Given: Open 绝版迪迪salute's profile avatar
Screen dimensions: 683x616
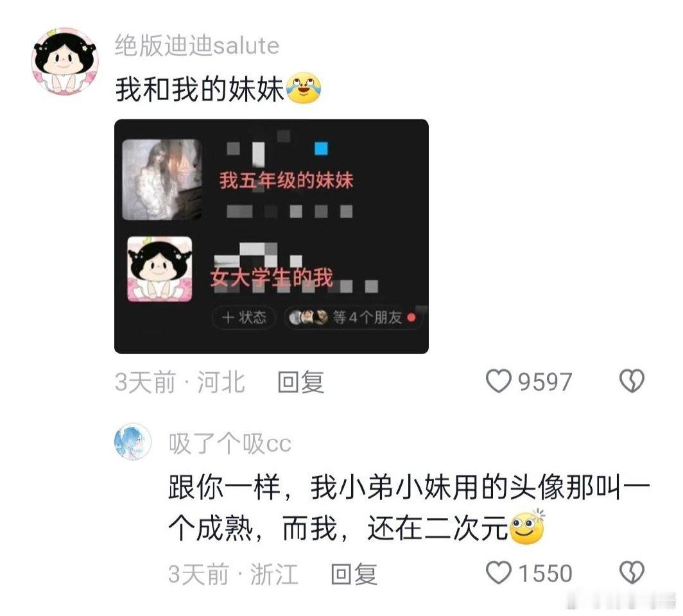Looking at the screenshot, I should click(x=65, y=61).
